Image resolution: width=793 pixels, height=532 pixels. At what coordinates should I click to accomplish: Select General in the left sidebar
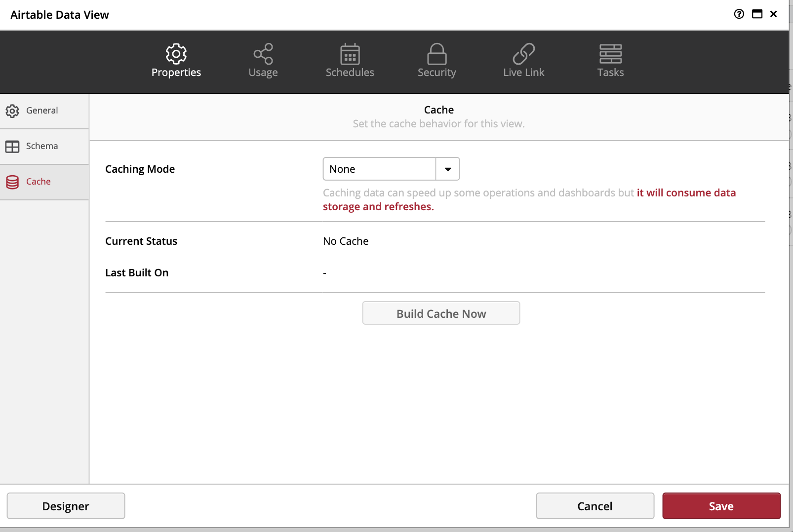coord(44,111)
